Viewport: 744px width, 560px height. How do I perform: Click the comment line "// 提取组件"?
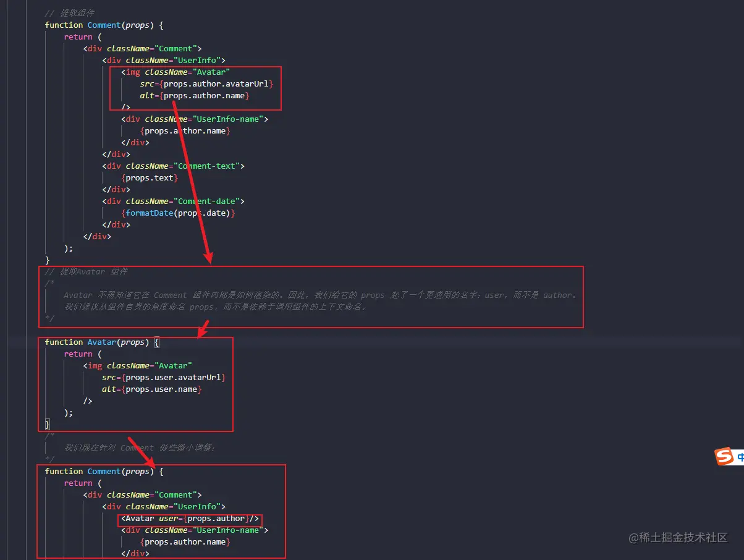(x=70, y=13)
